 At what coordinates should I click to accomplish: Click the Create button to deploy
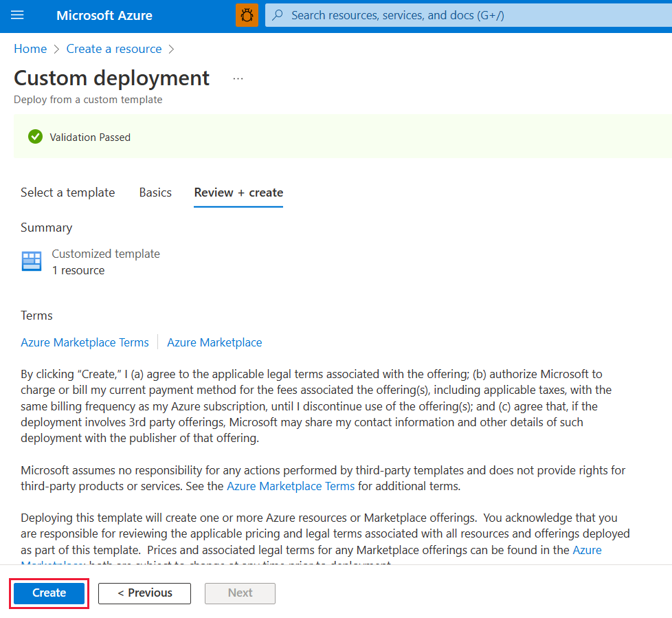click(48, 593)
